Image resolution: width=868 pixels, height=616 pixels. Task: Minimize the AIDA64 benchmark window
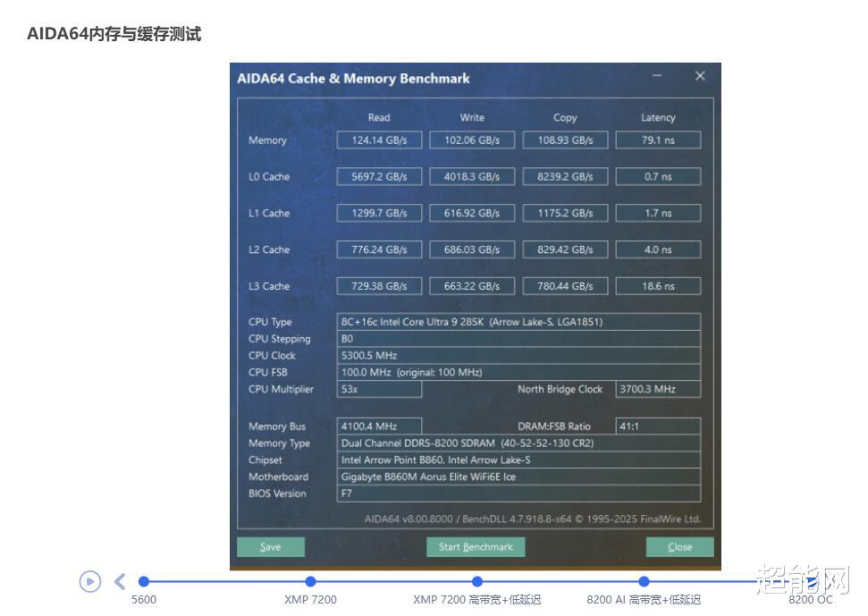657,76
